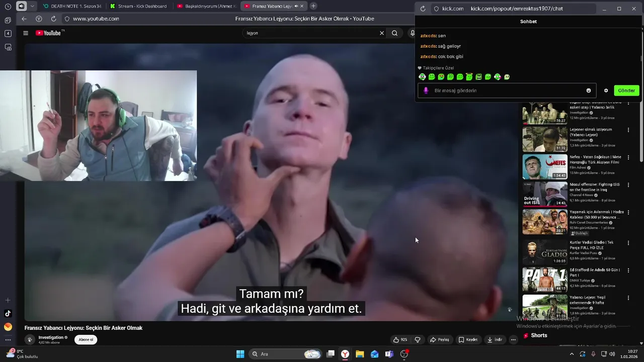Screen dimensions: 644x362
Task: Open options menu for Ed Stafford video
Action: (628, 270)
